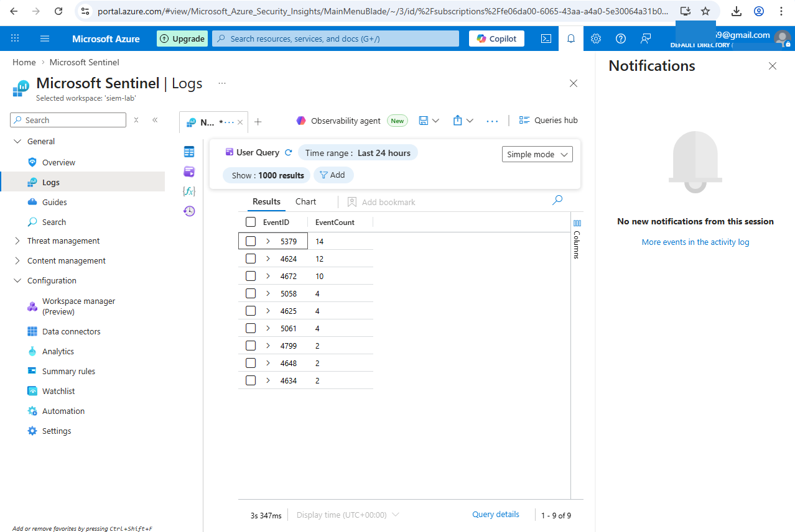Open the Functions fx icon
The width and height of the screenshot is (795, 532).
pyautogui.click(x=189, y=191)
